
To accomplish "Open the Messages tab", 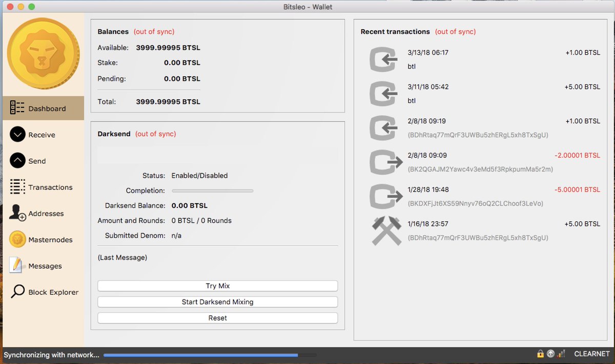I will 43,266.
